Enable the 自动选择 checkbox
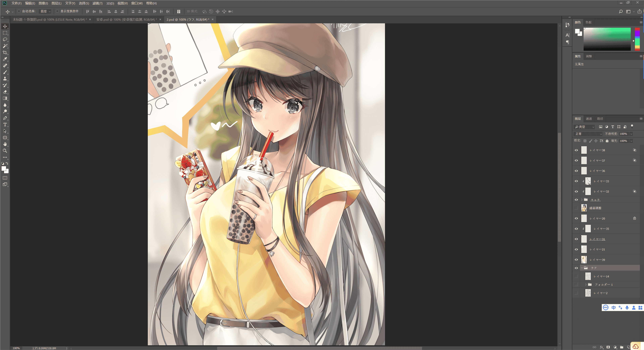 pos(19,11)
